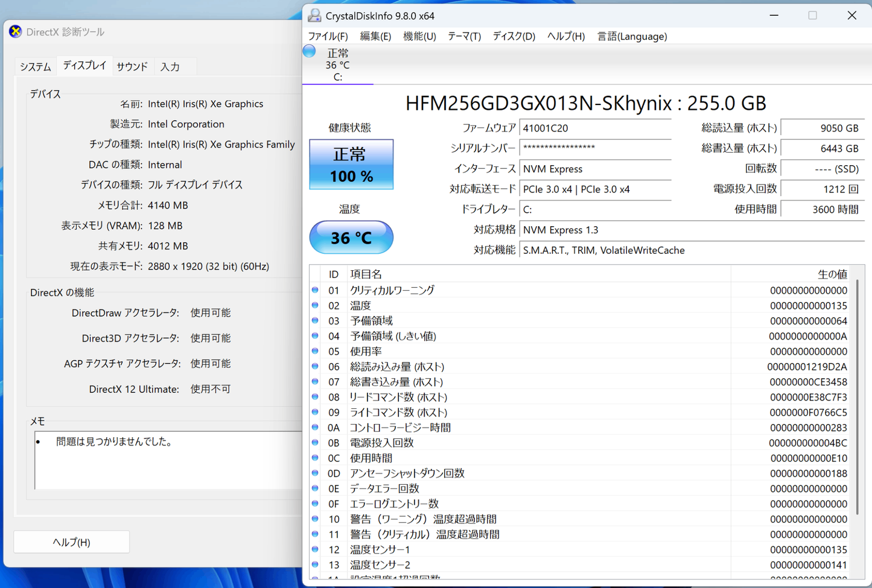Image resolution: width=872 pixels, height=588 pixels.
Task: Select the ディスプレイ tab in DirectX tool
Action: [x=84, y=65]
